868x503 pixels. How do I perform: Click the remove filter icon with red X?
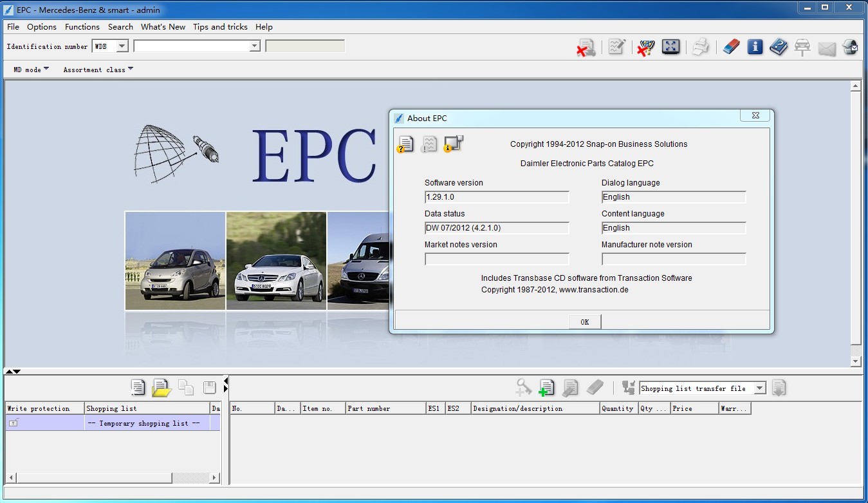(x=645, y=48)
